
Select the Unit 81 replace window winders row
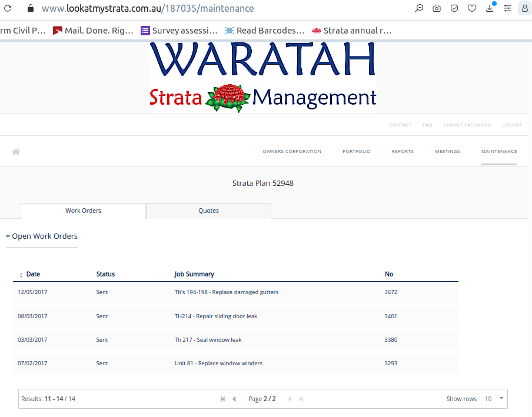click(235, 363)
